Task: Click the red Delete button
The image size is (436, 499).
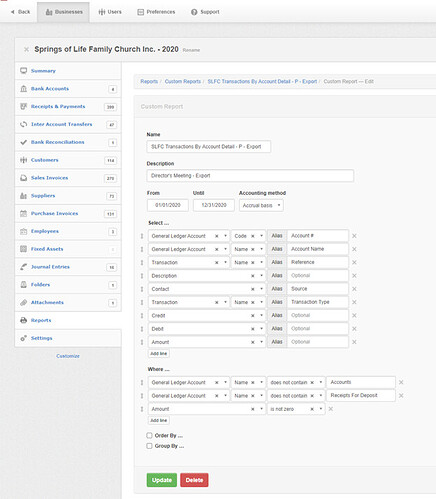Action: click(x=194, y=480)
